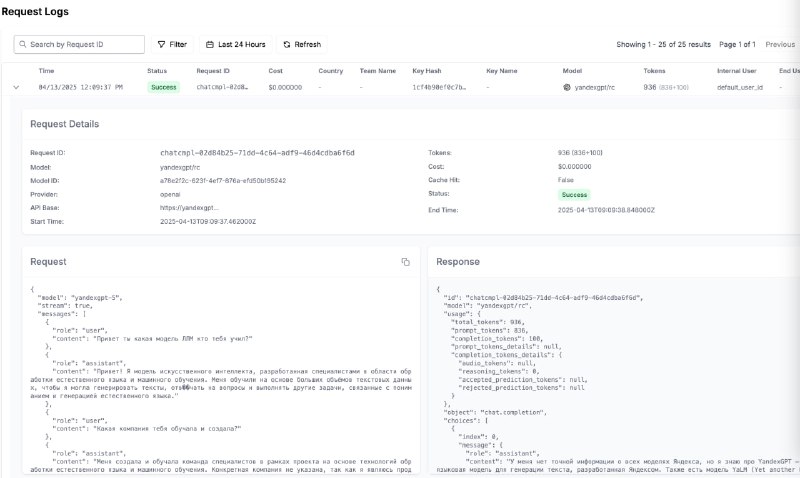Viewport: 800px width, 478px height.
Task: Click the Request Details heading
Action: coord(64,124)
